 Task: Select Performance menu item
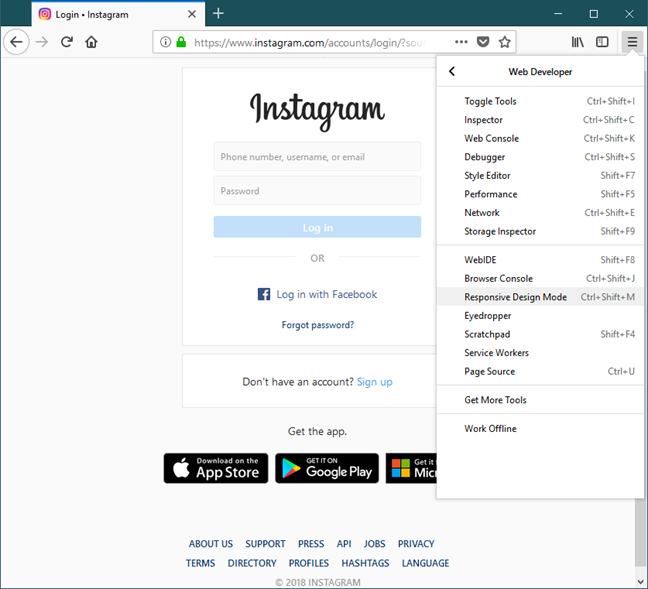(540, 194)
